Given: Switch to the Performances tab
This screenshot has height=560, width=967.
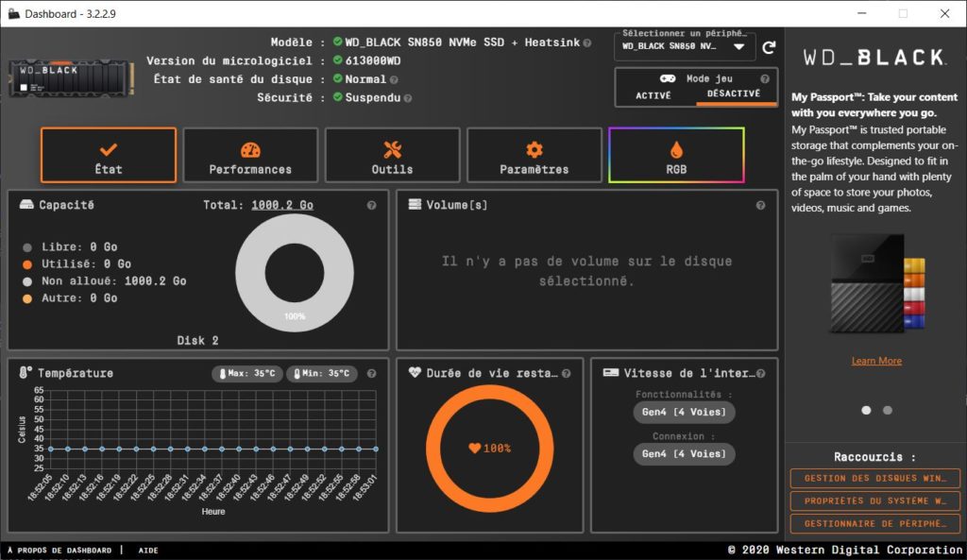Looking at the screenshot, I should pyautogui.click(x=250, y=156).
